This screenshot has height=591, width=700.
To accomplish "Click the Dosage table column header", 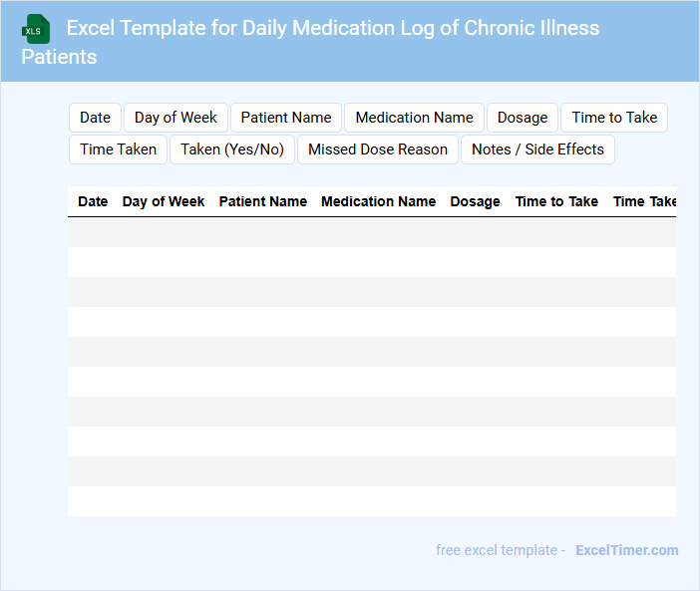I will (x=475, y=201).
